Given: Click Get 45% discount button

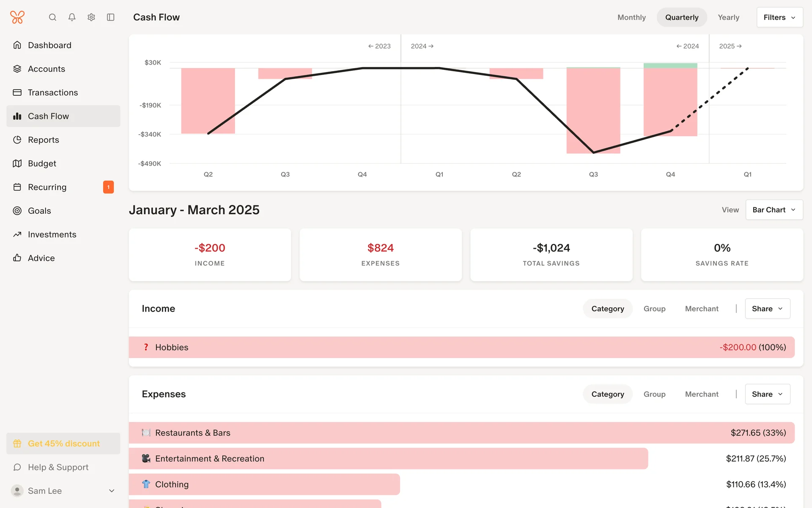Looking at the screenshot, I should (63, 444).
